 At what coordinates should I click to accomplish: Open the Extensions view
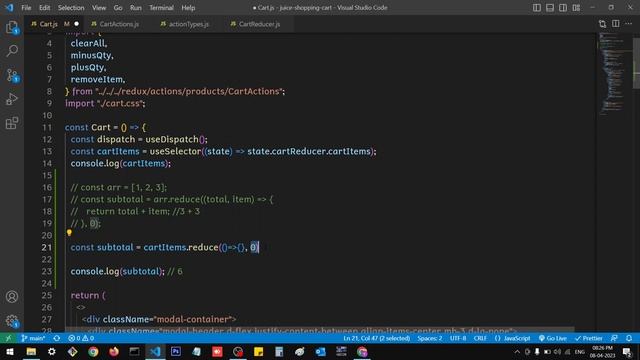tap(12, 123)
